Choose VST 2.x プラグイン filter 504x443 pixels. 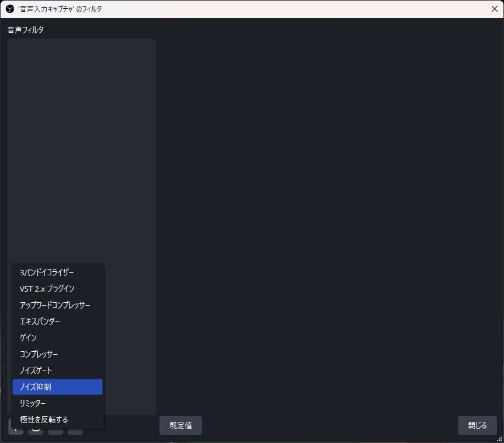(x=58, y=289)
